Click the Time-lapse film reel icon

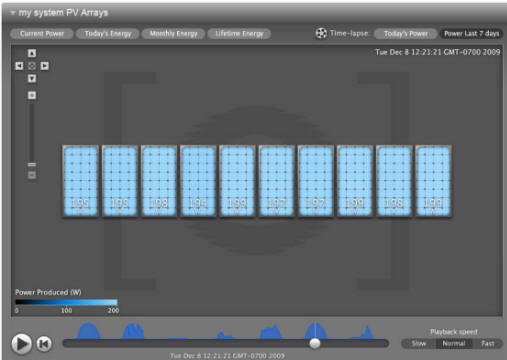click(321, 33)
